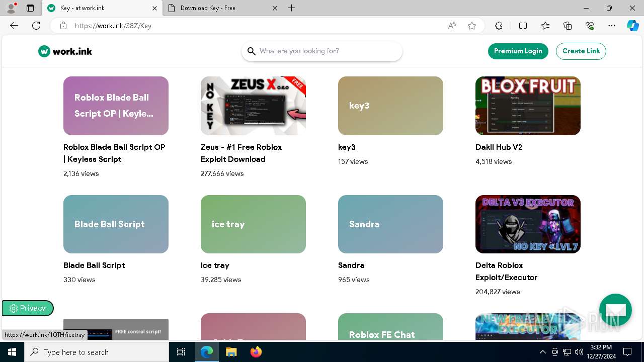Open File Explorer from taskbar
This screenshot has width=644, height=362.
[x=231, y=352]
